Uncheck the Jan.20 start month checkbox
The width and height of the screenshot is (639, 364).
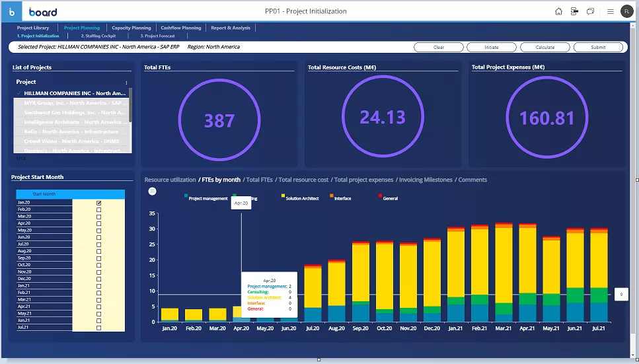coord(98,203)
